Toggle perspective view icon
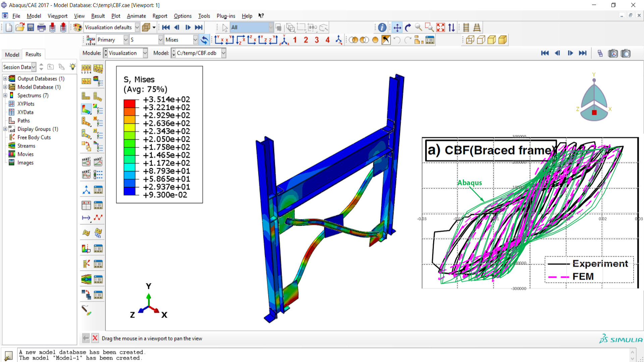This screenshot has height=362, width=644. 477,27
